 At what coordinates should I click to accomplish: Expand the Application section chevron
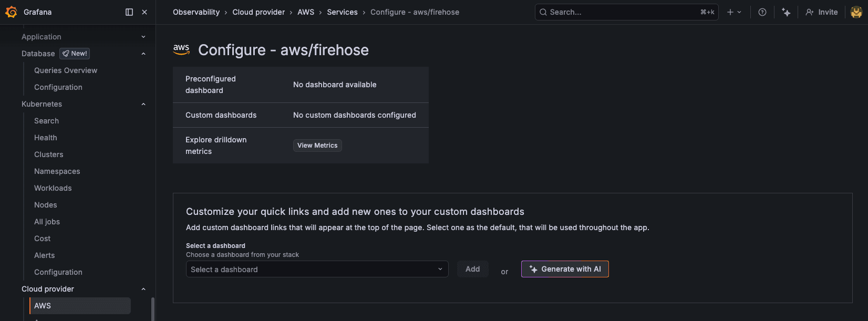tap(143, 37)
